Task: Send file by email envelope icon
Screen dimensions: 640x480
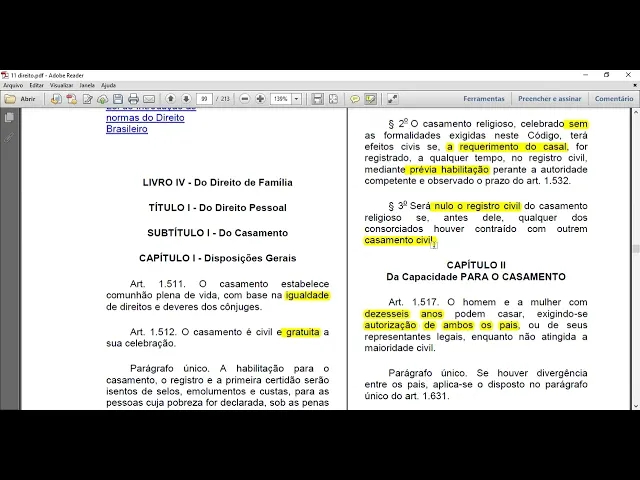Action: 149,99
